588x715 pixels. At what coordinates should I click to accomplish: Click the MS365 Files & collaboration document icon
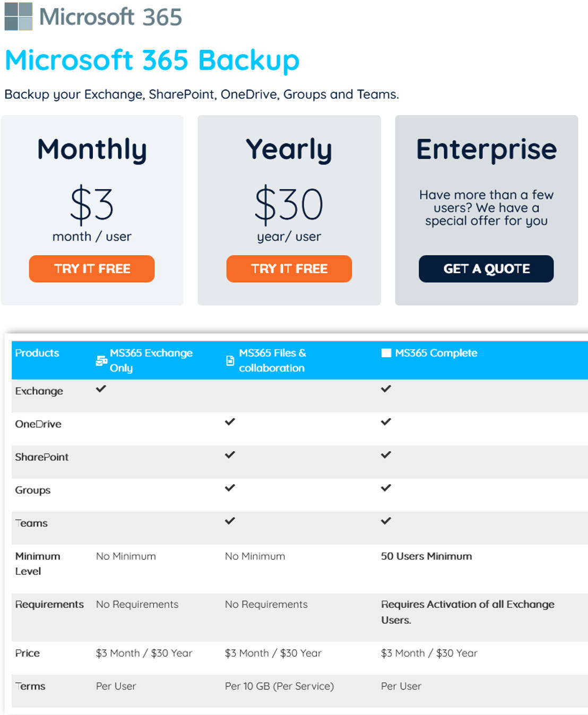pos(229,360)
